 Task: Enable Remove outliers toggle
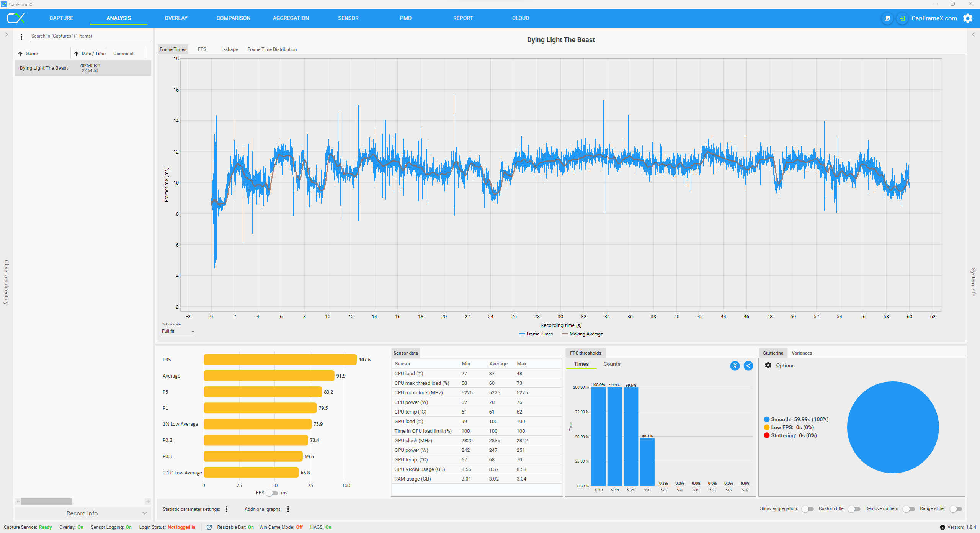click(x=909, y=509)
